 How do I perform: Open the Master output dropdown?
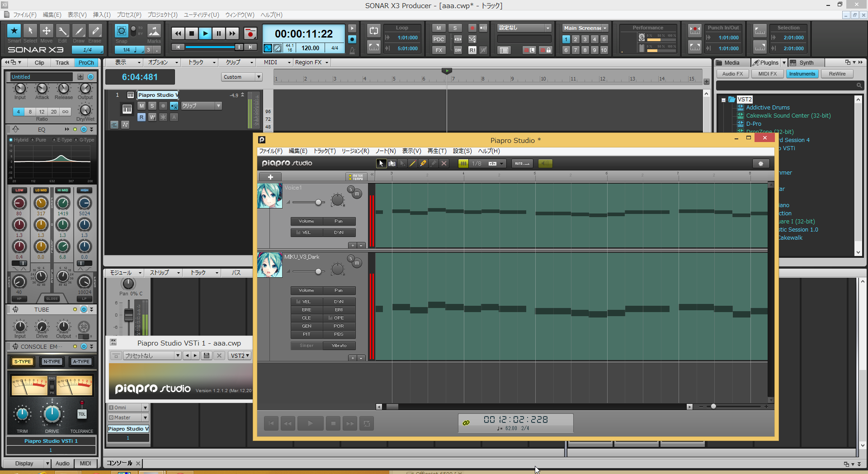click(x=128, y=417)
